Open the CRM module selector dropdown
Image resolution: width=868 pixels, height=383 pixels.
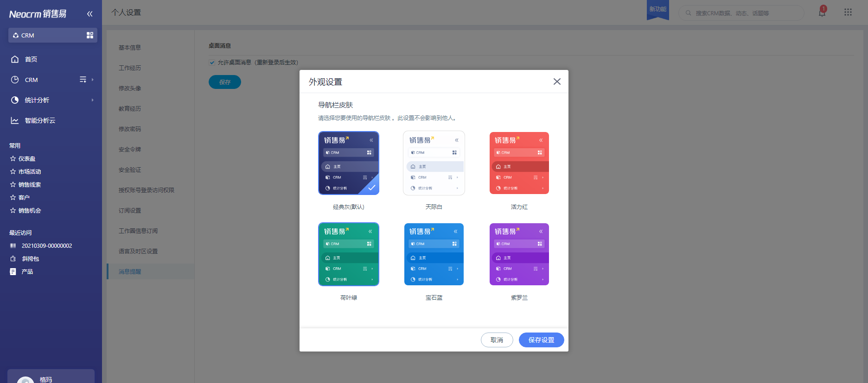click(53, 35)
